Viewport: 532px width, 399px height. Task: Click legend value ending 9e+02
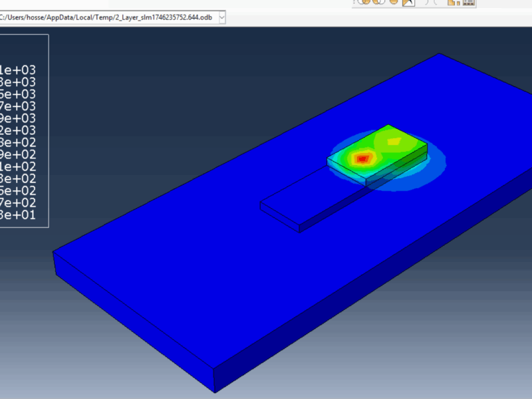[18, 155]
